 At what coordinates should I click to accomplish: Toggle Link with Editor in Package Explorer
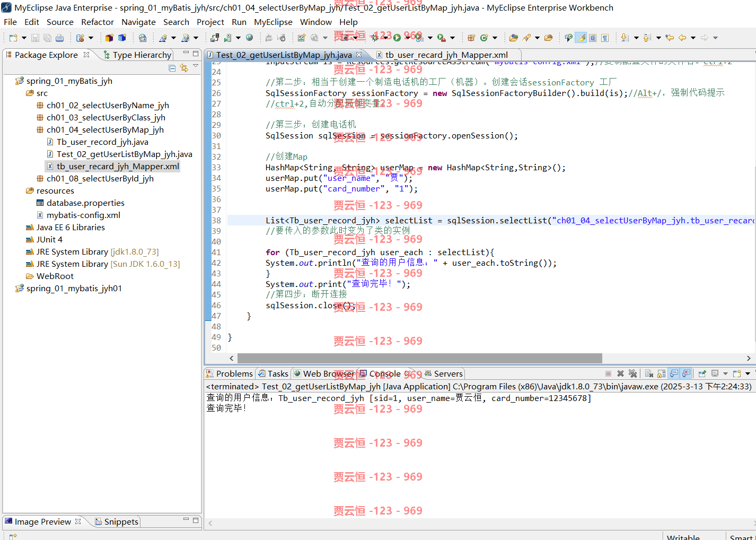(x=184, y=68)
